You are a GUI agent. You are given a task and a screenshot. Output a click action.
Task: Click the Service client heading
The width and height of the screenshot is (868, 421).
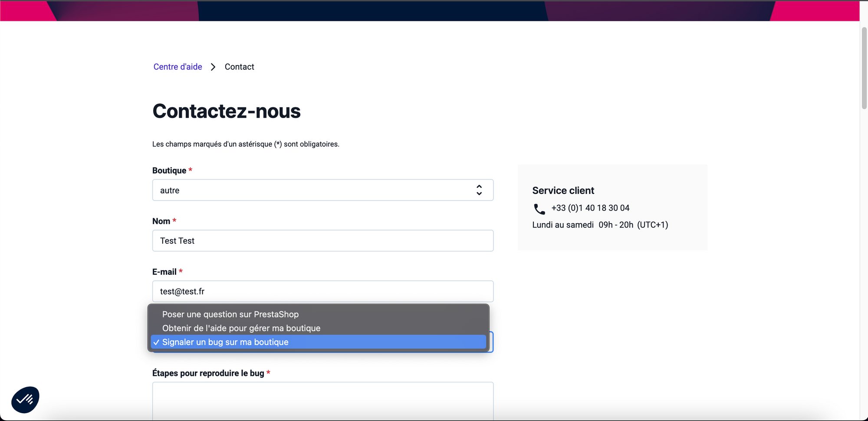click(563, 191)
